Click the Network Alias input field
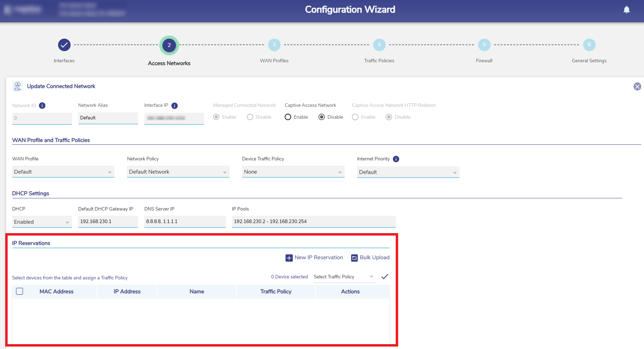644x349 pixels. (108, 118)
